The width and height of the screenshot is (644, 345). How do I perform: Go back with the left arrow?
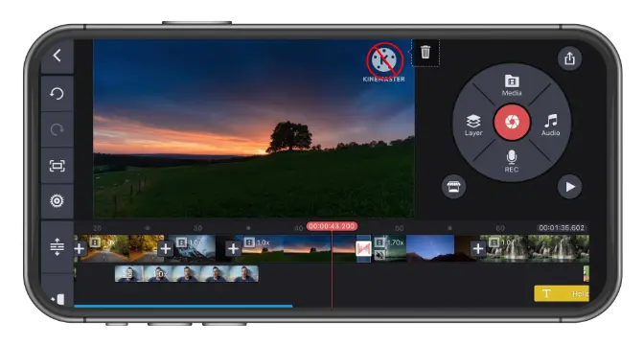[57, 56]
